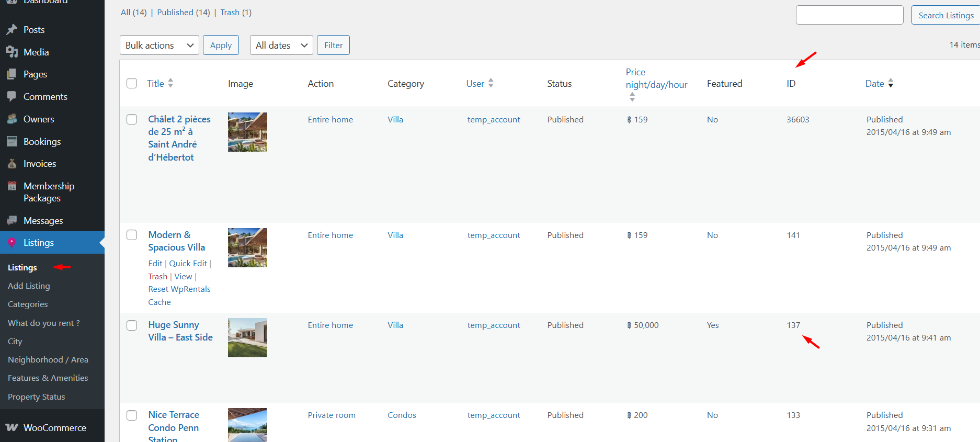980x442 pixels.
Task: Click the Pages icon in sidebar
Action: [x=12, y=74]
